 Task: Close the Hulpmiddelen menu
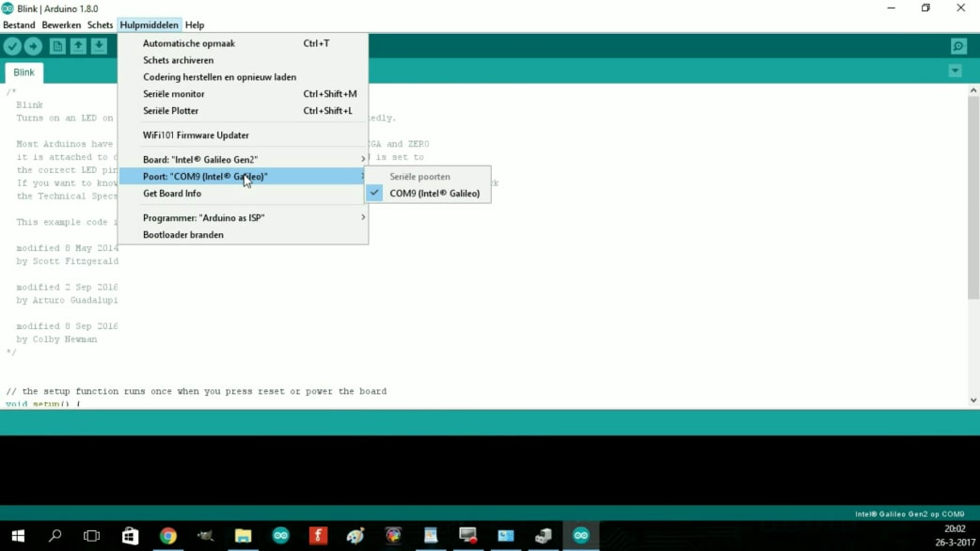(149, 25)
